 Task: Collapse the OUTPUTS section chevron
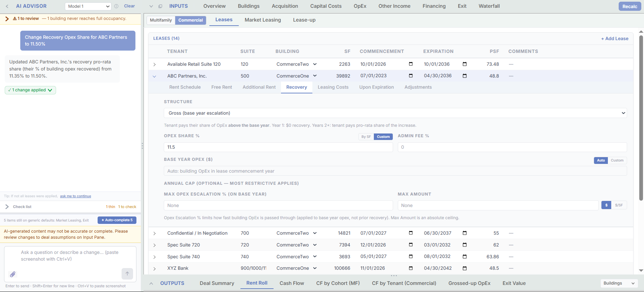[151, 284]
